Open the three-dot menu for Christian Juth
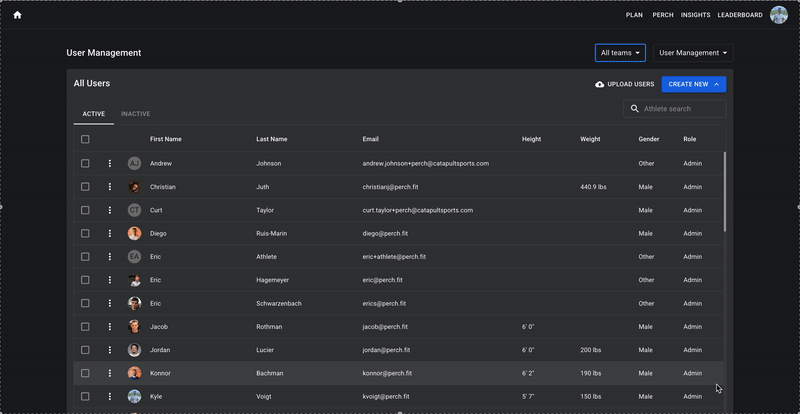The image size is (800, 414). coord(110,187)
